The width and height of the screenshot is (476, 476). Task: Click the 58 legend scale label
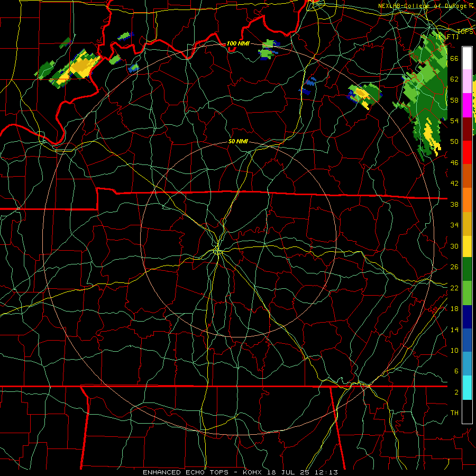[x=454, y=100]
